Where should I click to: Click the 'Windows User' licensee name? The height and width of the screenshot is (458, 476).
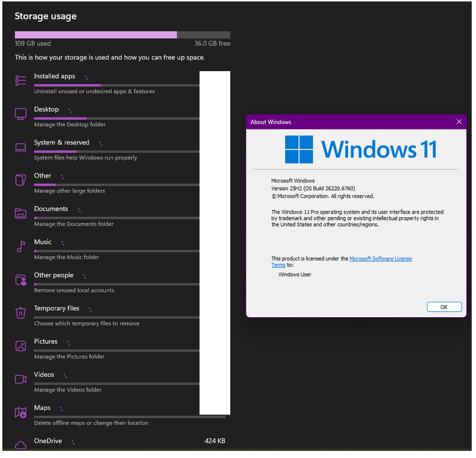pyautogui.click(x=295, y=275)
